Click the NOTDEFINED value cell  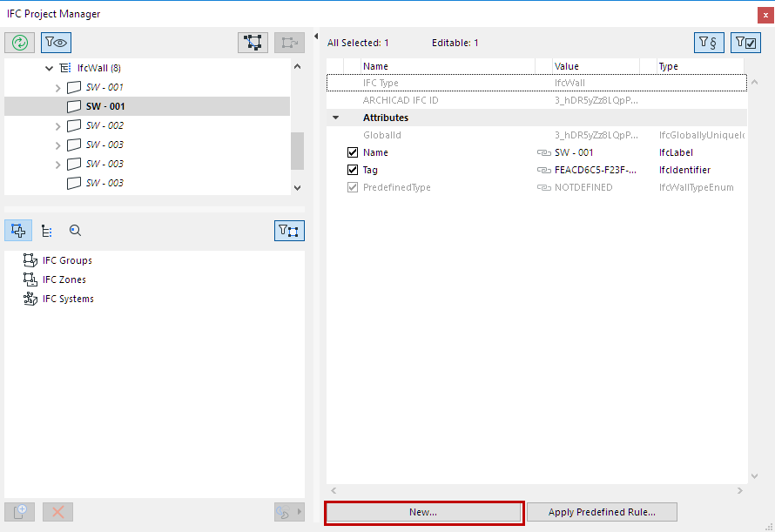pyautogui.click(x=583, y=187)
